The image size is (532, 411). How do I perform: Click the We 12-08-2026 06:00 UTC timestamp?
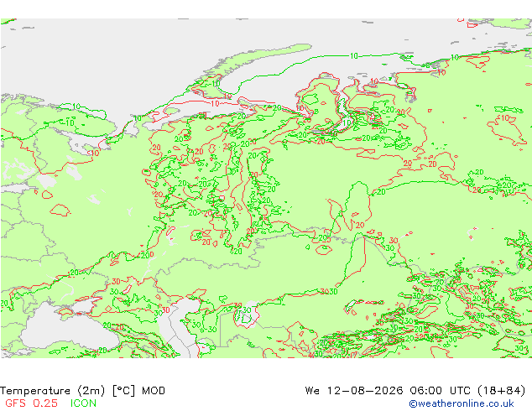click(415, 391)
